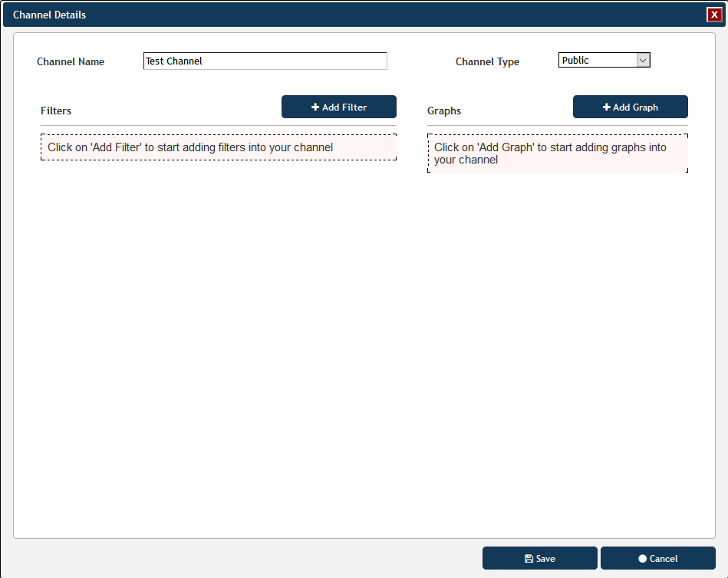Click the Add Filter button
The image size is (728, 578).
[339, 107]
